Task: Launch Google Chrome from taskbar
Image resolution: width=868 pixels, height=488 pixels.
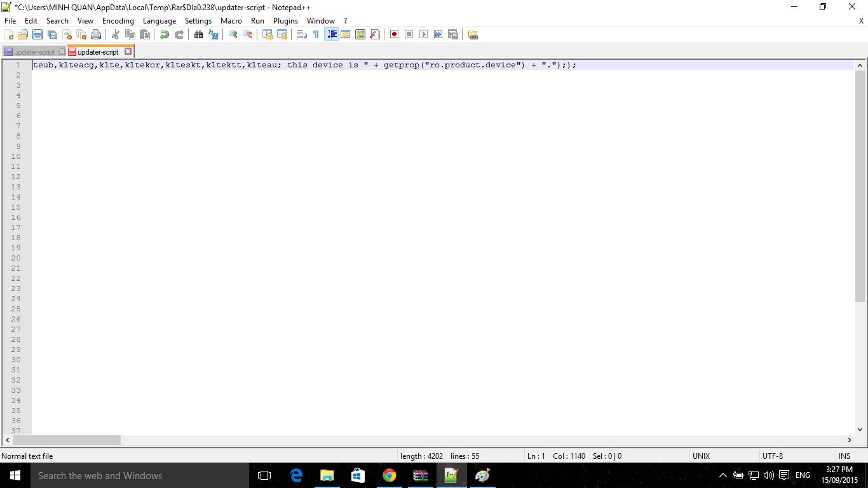Action: pyautogui.click(x=390, y=475)
